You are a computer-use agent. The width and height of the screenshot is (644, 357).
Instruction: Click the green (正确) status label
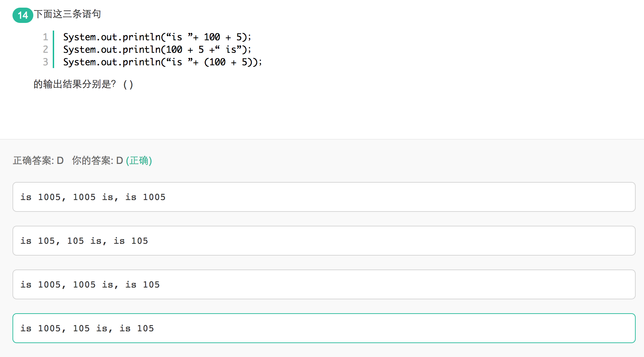click(x=139, y=160)
